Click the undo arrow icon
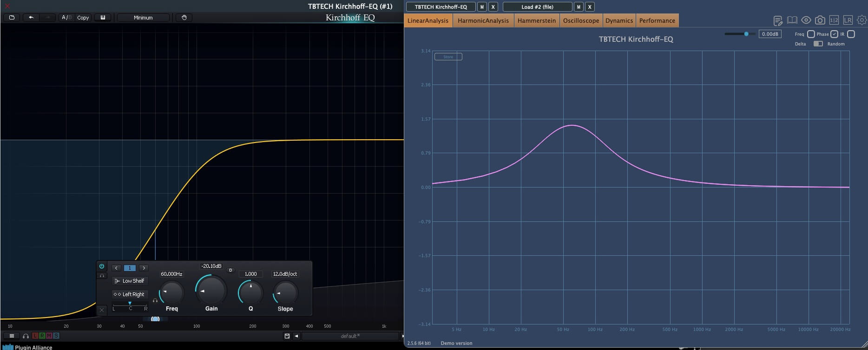Image resolution: width=868 pixels, height=350 pixels. (31, 18)
